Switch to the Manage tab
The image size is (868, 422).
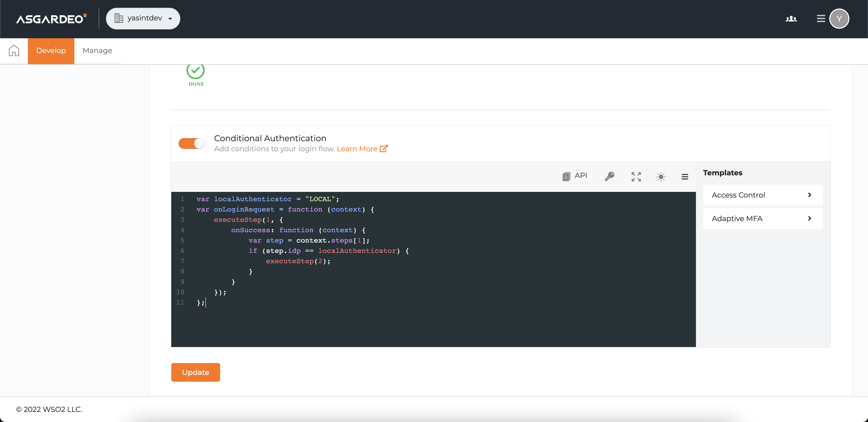click(97, 51)
